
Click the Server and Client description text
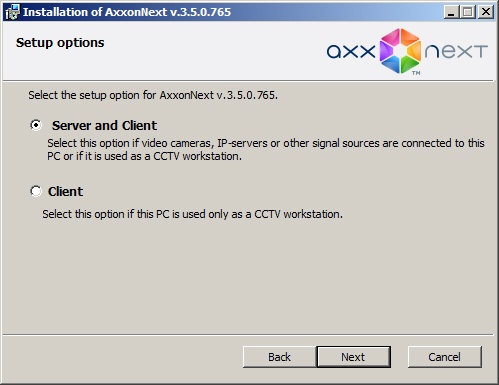pos(266,150)
